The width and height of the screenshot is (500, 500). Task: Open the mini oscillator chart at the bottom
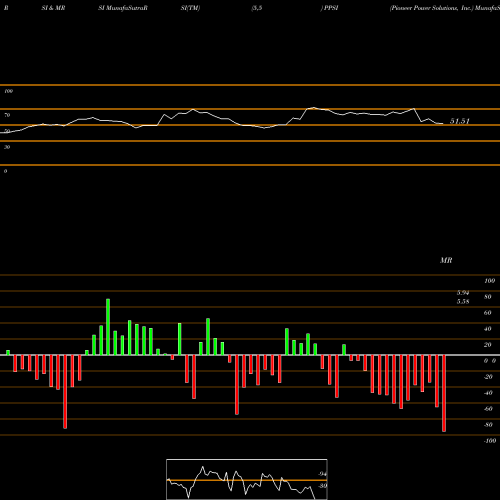click(x=247, y=479)
